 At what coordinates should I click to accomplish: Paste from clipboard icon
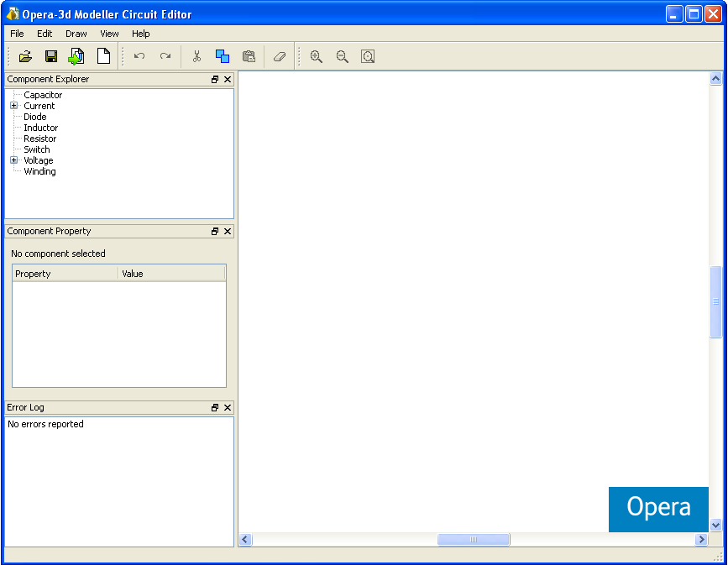coord(249,56)
